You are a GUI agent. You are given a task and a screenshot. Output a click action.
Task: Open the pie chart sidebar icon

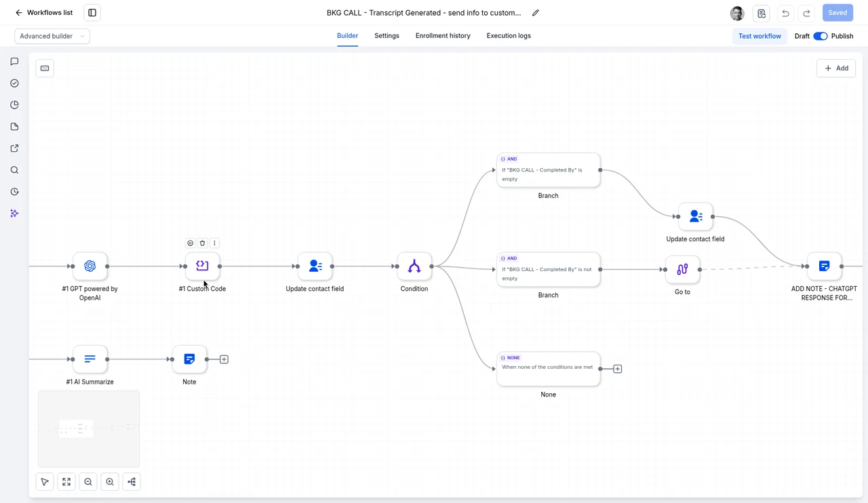pyautogui.click(x=14, y=105)
